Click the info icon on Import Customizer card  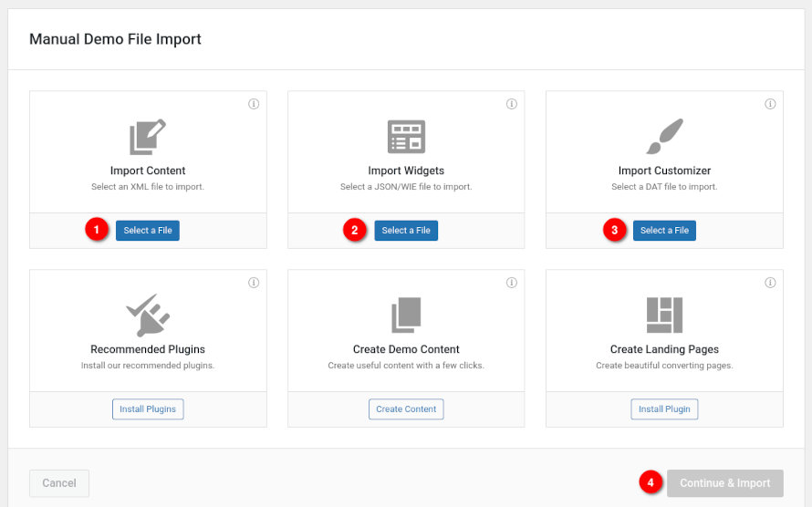pyautogui.click(x=770, y=104)
